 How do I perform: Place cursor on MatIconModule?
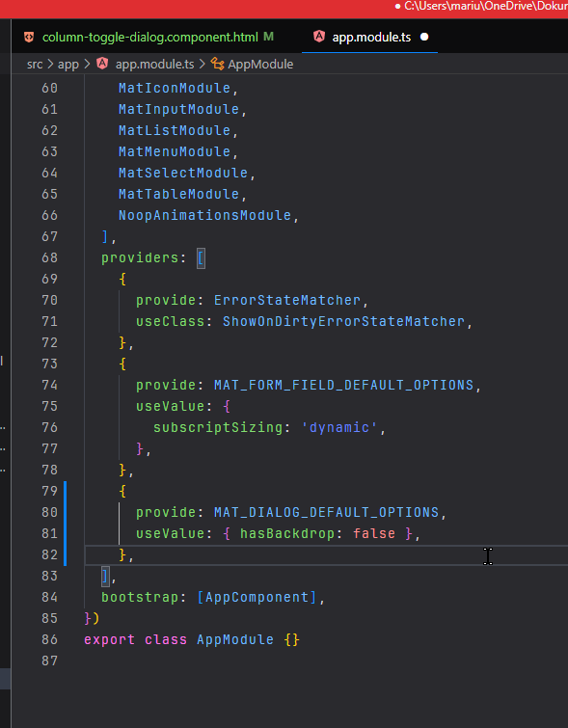point(175,88)
